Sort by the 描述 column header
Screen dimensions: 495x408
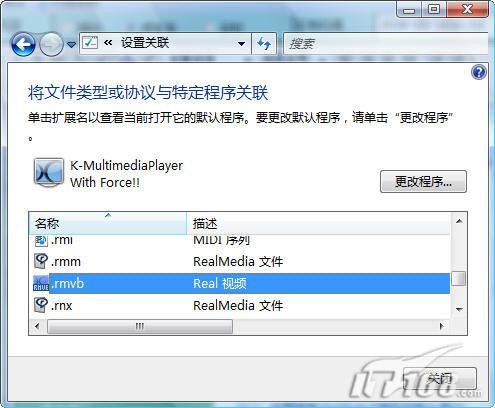[318, 223]
